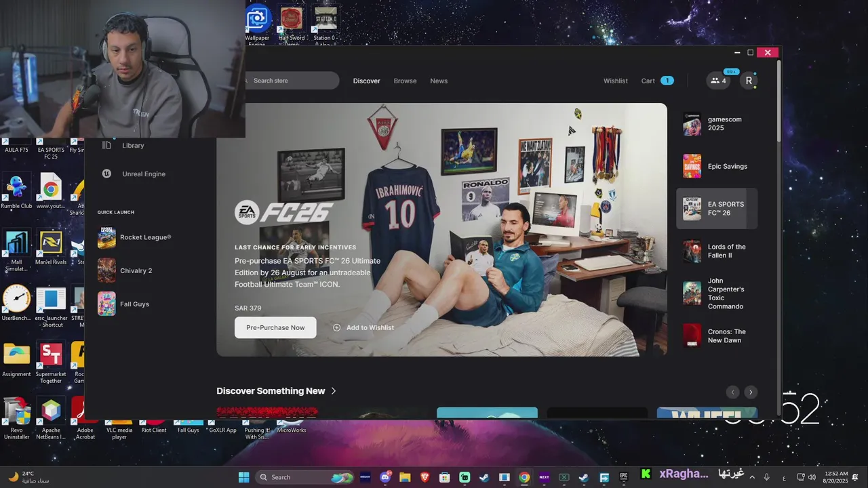
Task: Open the Assignment folder on desktop
Action: click(x=16, y=359)
